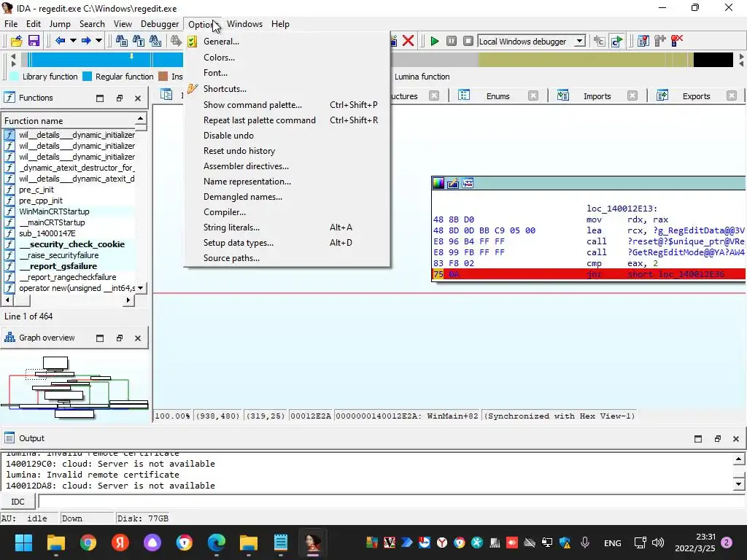Image resolution: width=747 pixels, height=560 pixels.
Task: Click the graph node edit comment icon
Action: (x=453, y=183)
